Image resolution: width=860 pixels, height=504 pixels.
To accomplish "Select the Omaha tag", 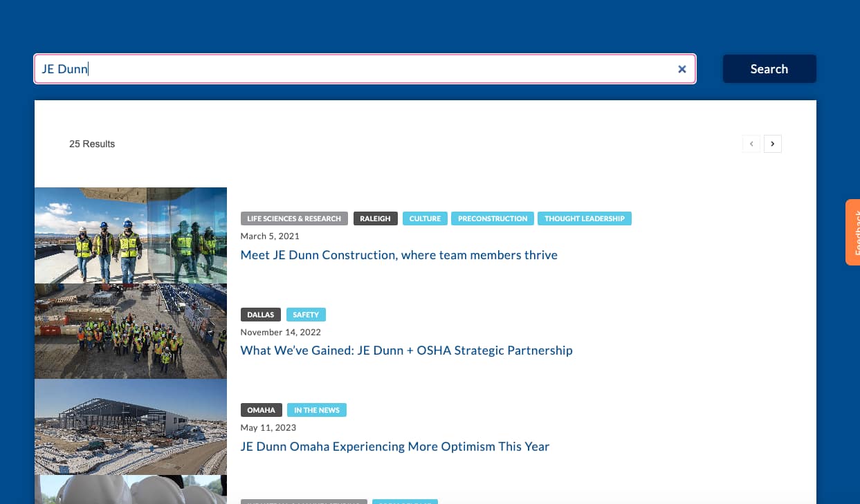I will coord(261,410).
